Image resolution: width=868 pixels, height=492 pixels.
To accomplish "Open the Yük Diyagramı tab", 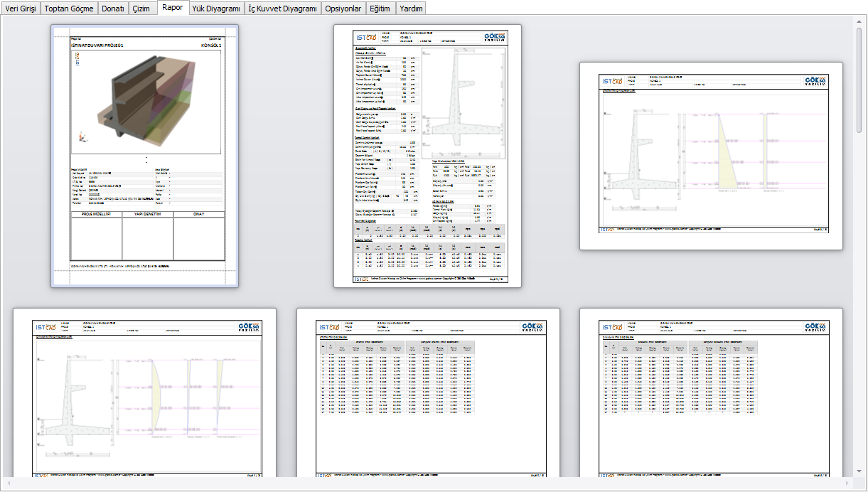I will pyautogui.click(x=218, y=9).
